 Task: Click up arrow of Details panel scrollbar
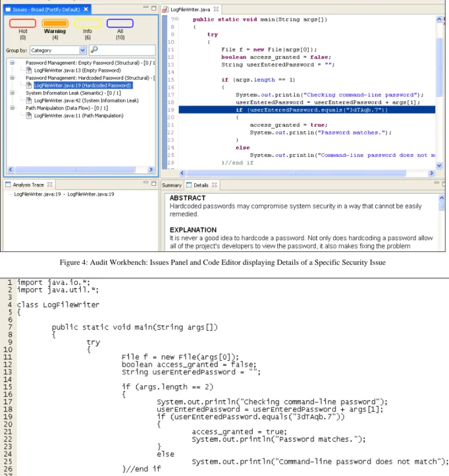pyautogui.click(x=442, y=198)
